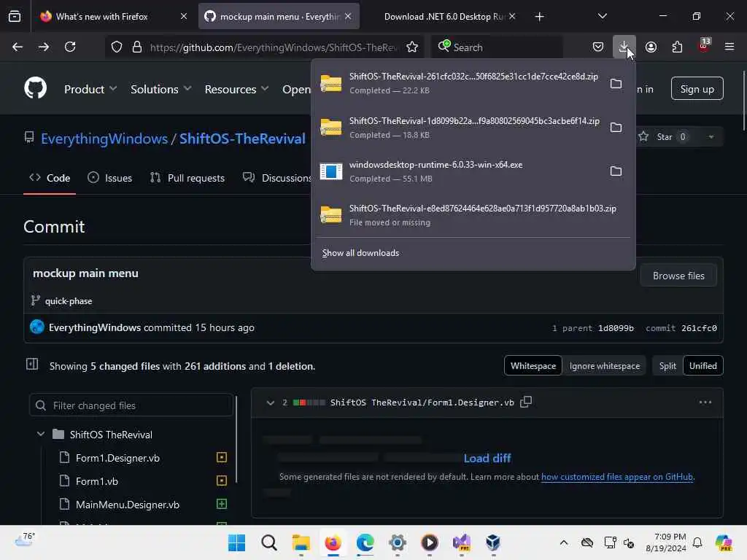747x560 pixels.
Task: Bookmark this page with star icon
Action: (x=412, y=47)
